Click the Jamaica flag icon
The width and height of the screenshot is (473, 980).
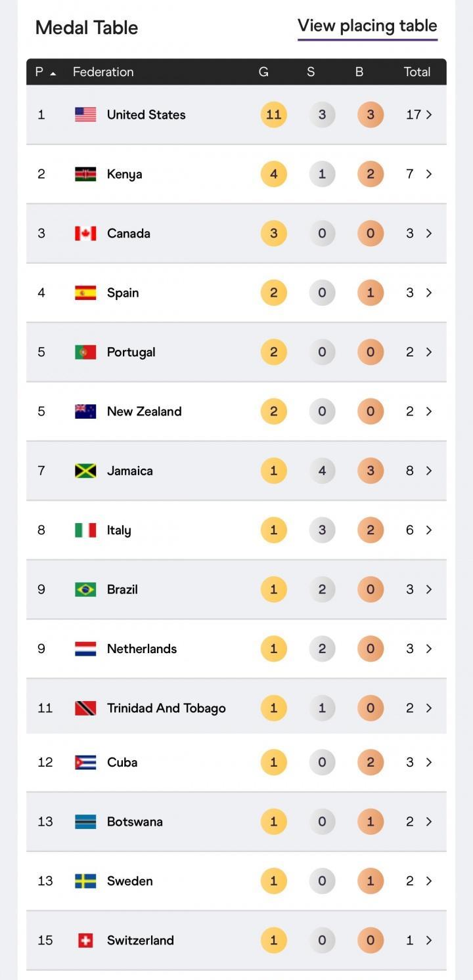(x=85, y=471)
